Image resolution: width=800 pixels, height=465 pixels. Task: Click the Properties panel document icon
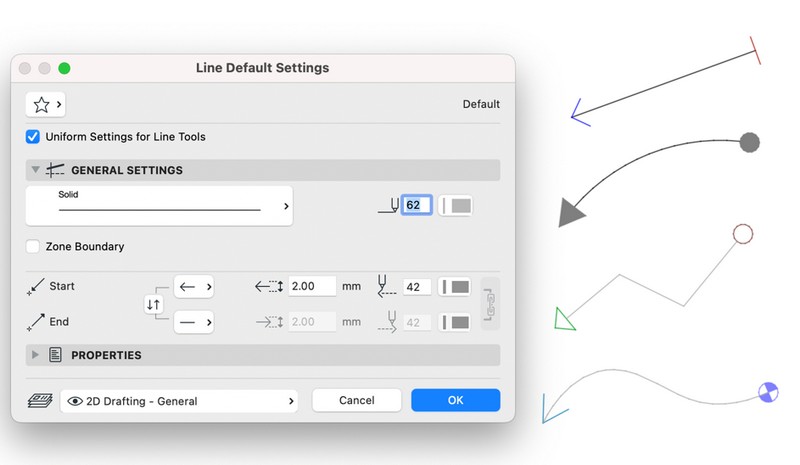coord(56,355)
